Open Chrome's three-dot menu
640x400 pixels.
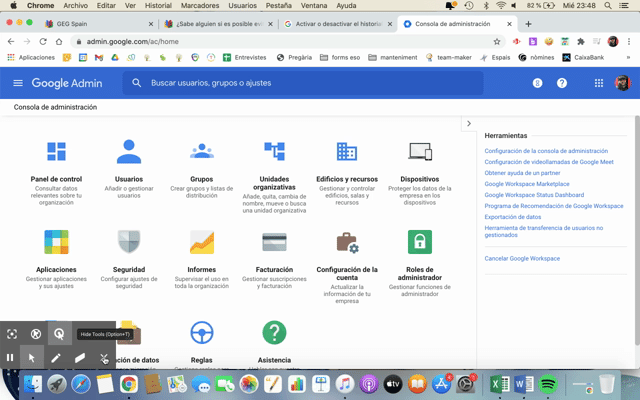pos(629,42)
